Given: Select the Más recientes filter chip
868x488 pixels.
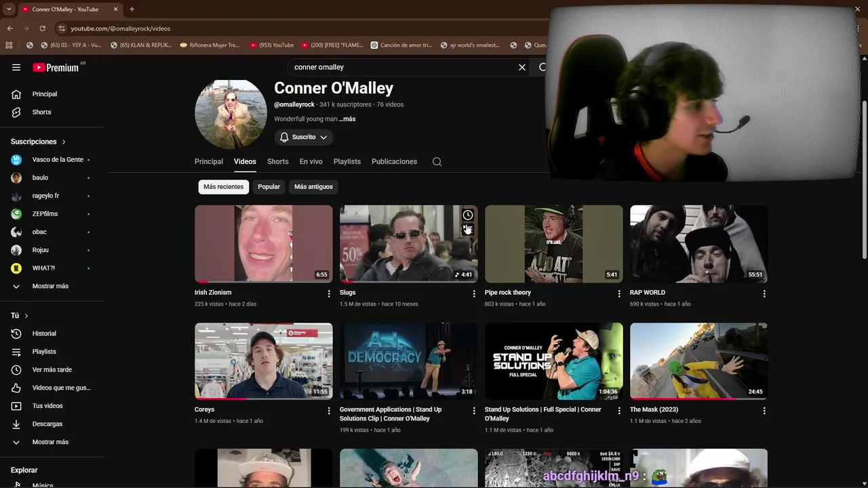Looking at the screenshot, I should point(223,186).
